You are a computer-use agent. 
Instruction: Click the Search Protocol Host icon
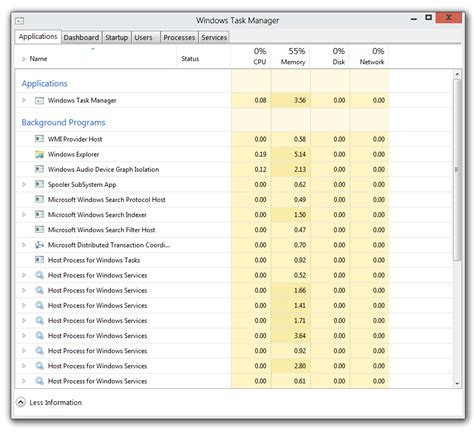[x=39, y=199]
